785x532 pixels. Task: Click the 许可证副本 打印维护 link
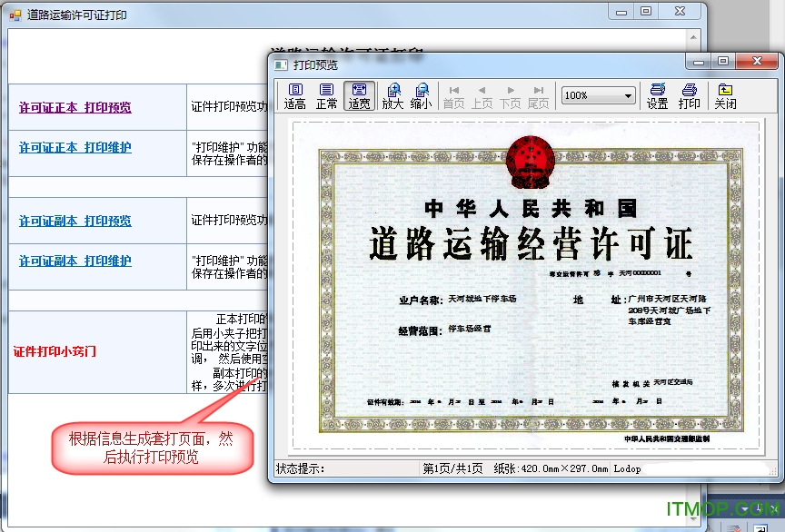(75, 261)
